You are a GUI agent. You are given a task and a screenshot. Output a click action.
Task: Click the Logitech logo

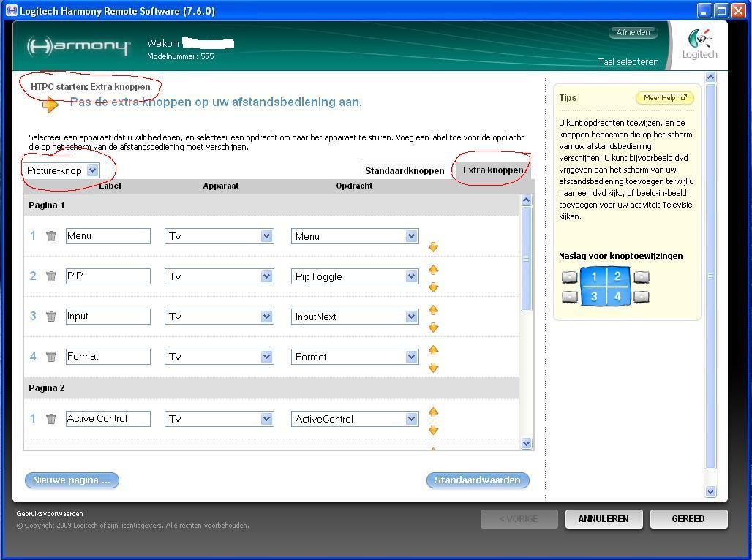pyautogui.click(x=700, y=45)
